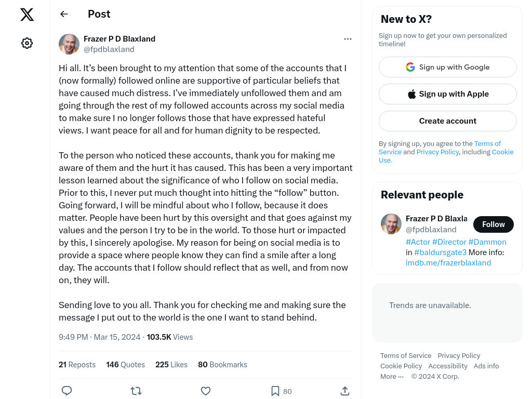
Task: View the 146 Quotes list
Action: pos(125,365)
